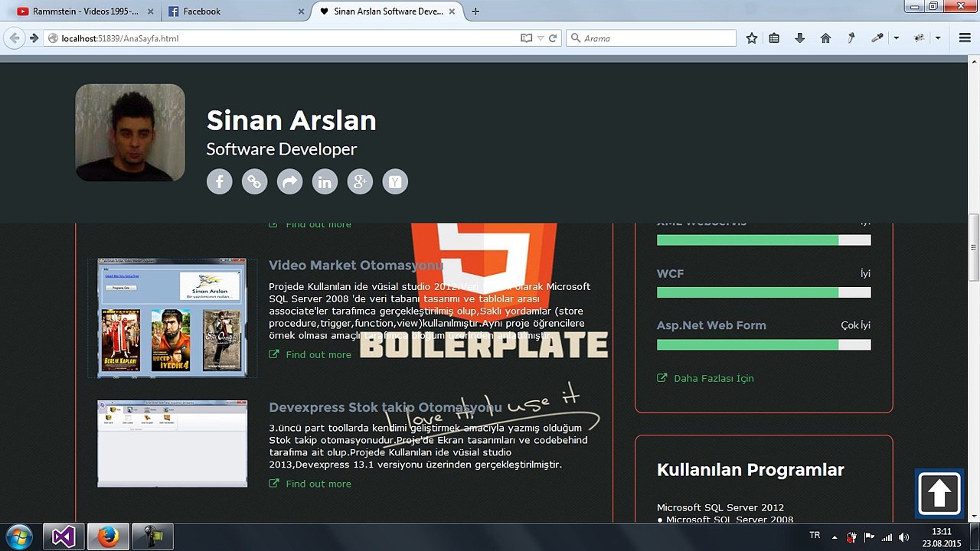Click the TR language indicator in taskbar
The width and height of the screenshot is (980, 551).
(815, 536)
